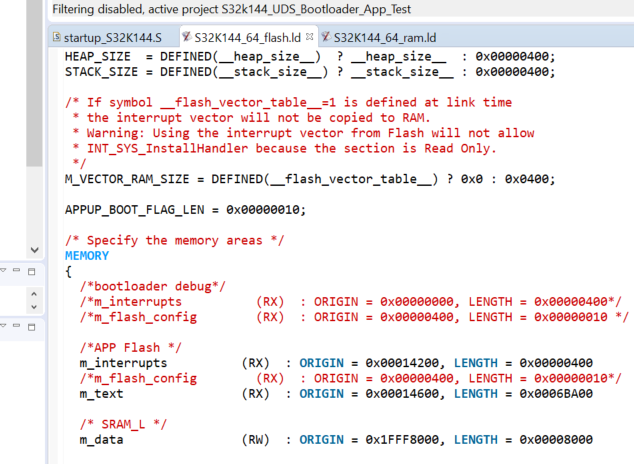634x464 pixels.
Task: Click the LENGTH value 0x0006BA00
Action: (556, 394)
